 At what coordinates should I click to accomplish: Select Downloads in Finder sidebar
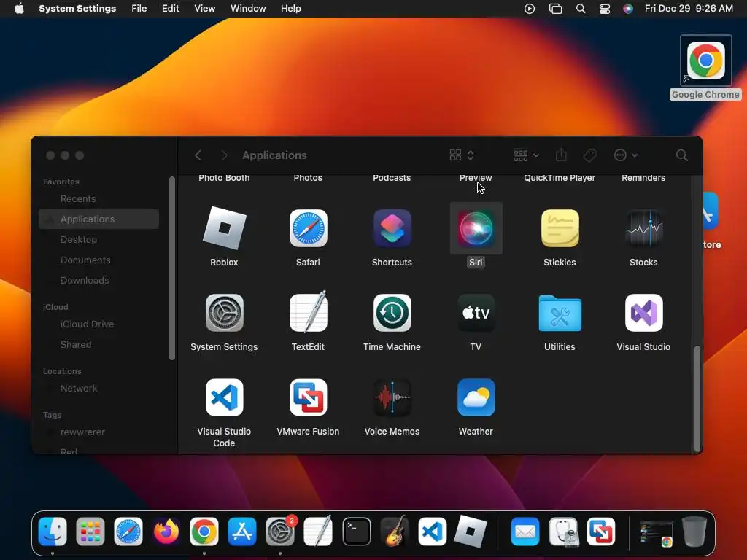click(x=98, y=281)
